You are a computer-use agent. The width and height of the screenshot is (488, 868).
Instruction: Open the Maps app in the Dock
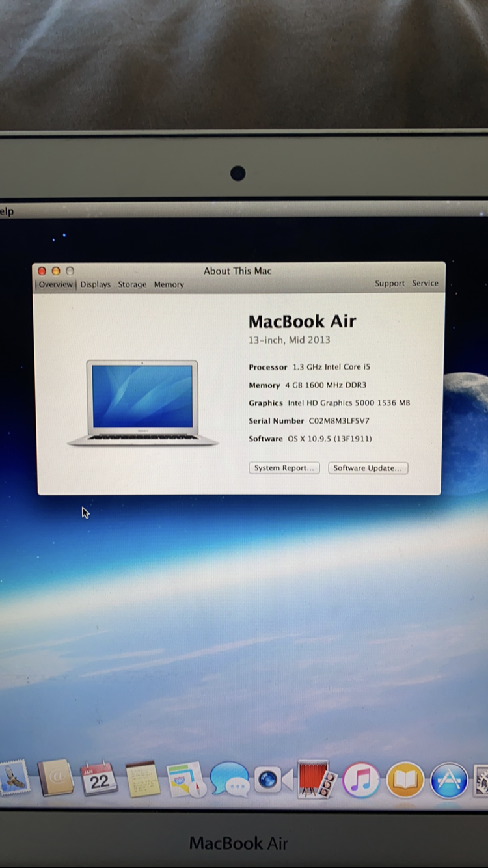click(x=186, y=780)
